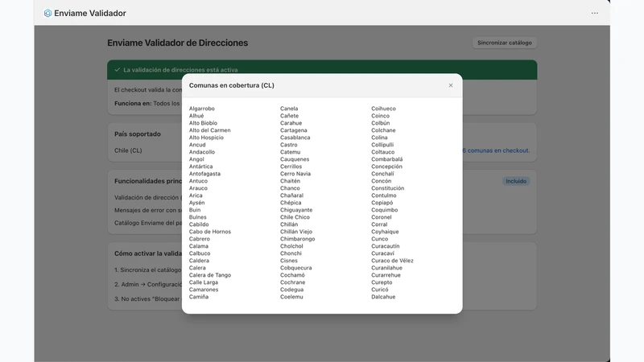This screenshot has width=644, height=362.
Task: Click Collipulli in the list
Action: point(382,145)
